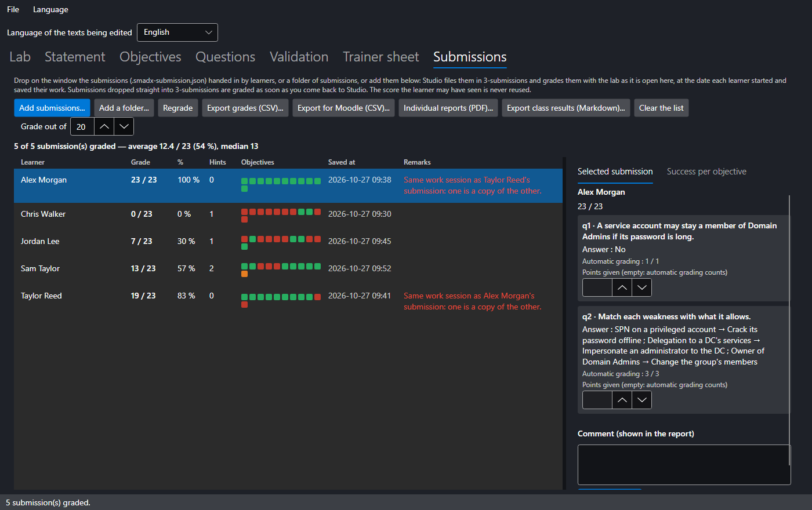Decrease the Grade out of value
The height and width of the screenshot is (510, 812).
124,126
